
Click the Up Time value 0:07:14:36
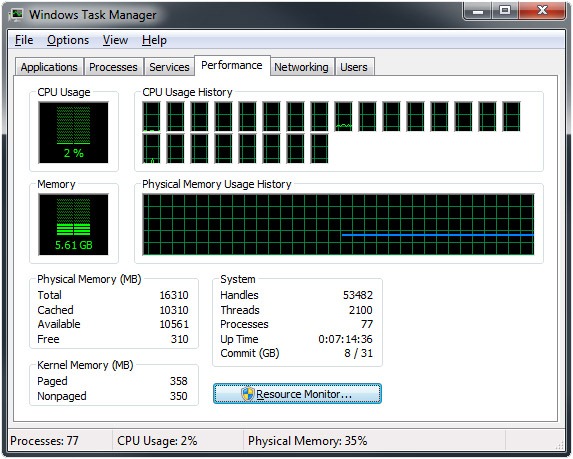click(345, 339)
